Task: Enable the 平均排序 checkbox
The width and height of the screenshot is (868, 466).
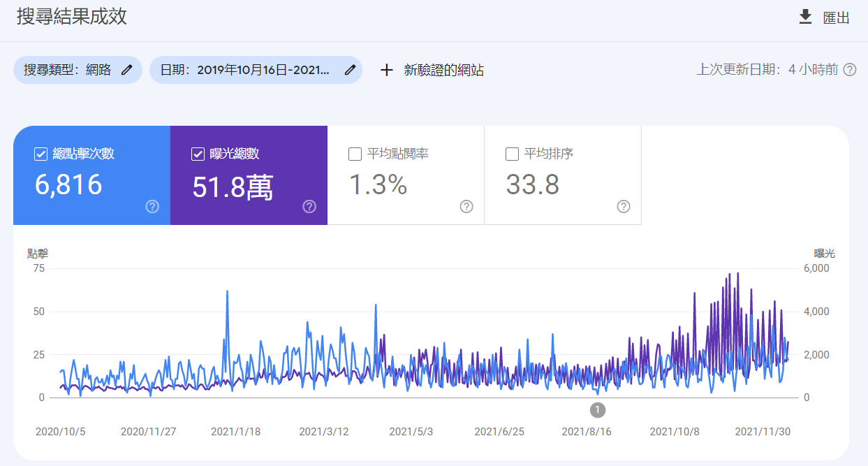Action: tap(512, 154)
